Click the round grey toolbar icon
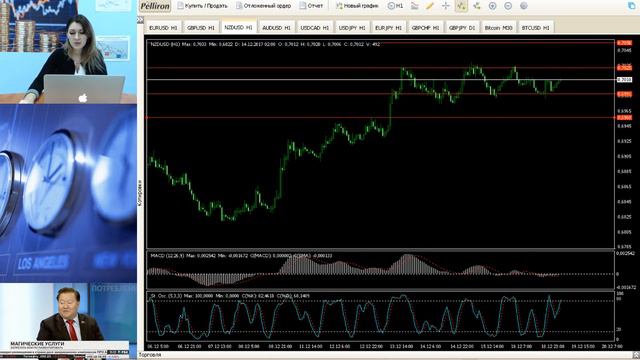The image size is (640, 360). click(524, 6)
